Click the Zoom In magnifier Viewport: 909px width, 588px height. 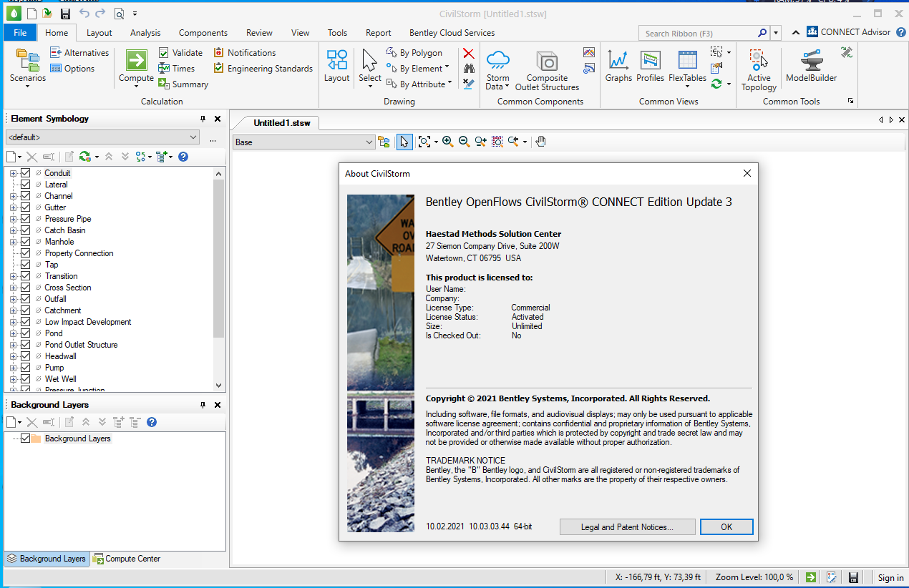(x=448, y=142)
